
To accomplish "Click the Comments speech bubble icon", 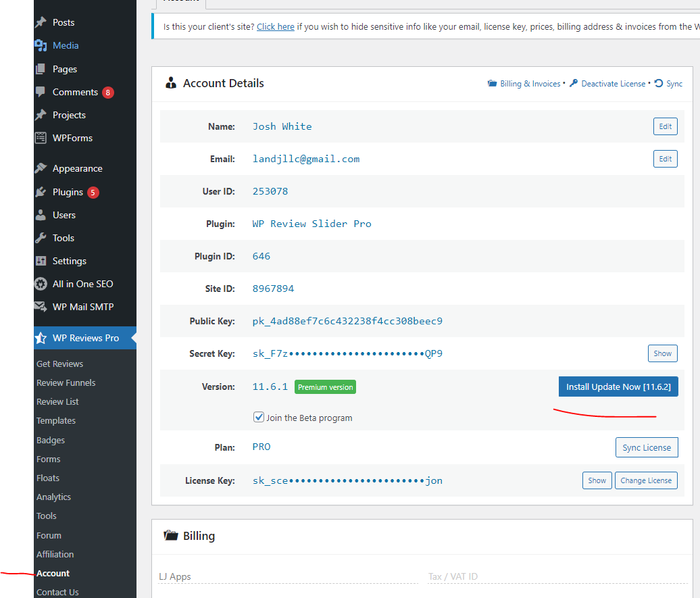I will (x=41, y=92).
